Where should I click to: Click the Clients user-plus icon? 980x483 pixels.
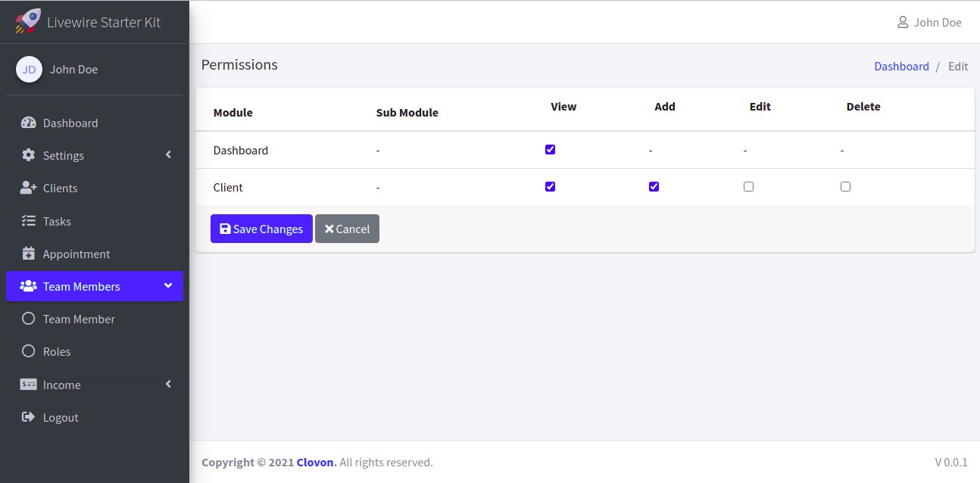point(29,188)
